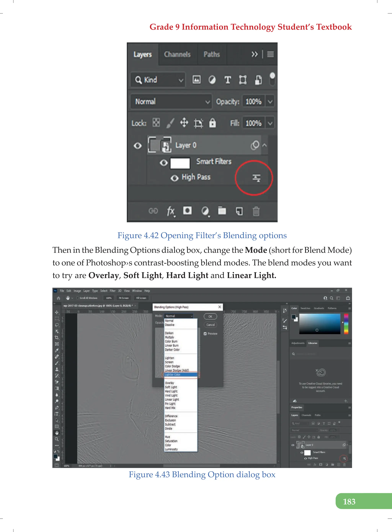Choose Overlay from the blend mode list
This screenshot has width=392, height=532.
tap(181, 383)
